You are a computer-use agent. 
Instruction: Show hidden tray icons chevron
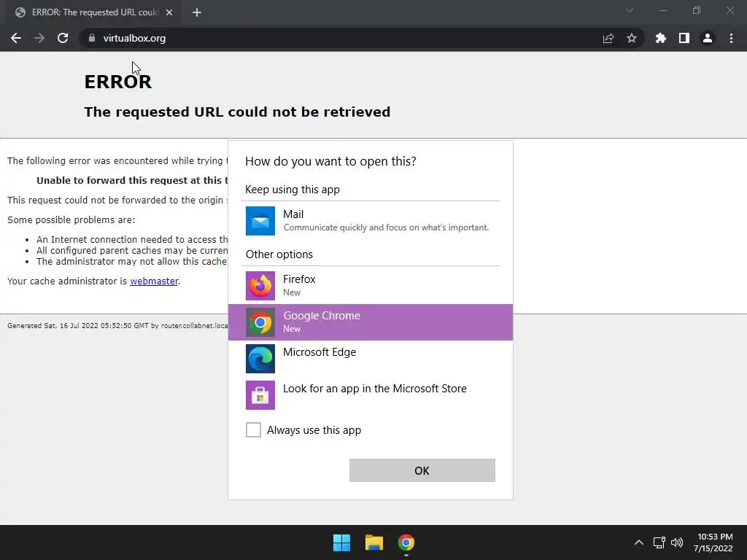click(639, 542)
